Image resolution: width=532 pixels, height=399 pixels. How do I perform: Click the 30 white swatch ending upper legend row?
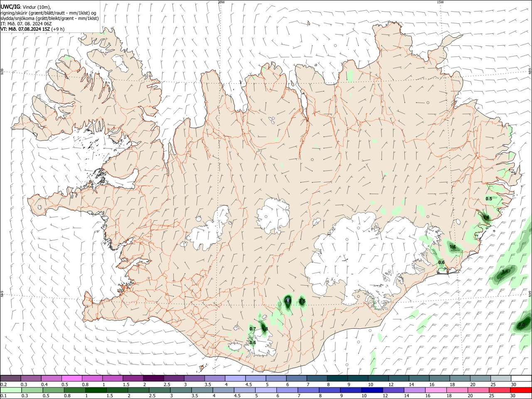pyautogui.click(x=521, y=378)
